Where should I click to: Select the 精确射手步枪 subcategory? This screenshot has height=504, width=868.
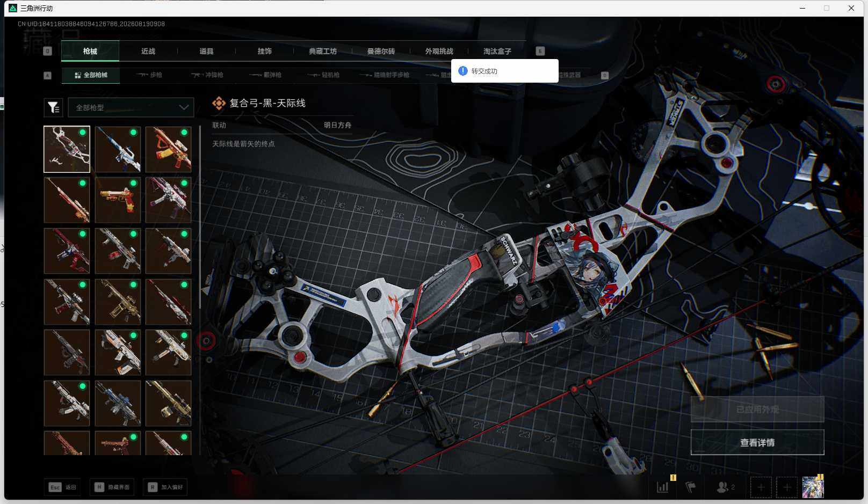pos(385,75)
